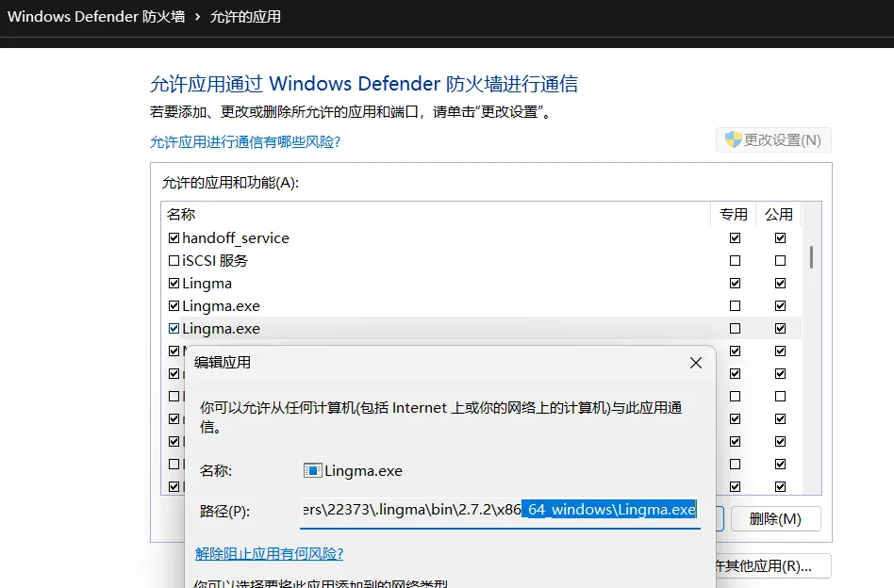Viewport: 894px width, 588px height.
Task: Click the Lingma.exe name text in dialog
Action: click(x=363, y=470)
